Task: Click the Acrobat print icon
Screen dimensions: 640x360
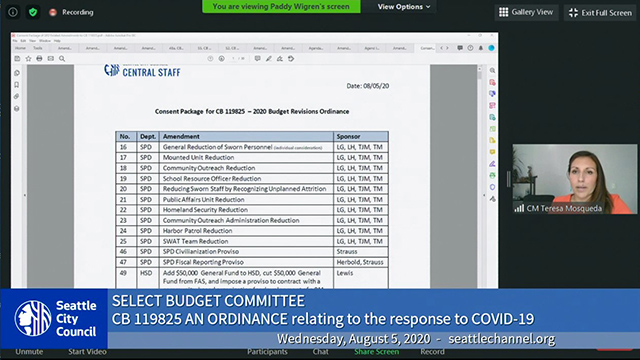Action: [x=39, y=59]
